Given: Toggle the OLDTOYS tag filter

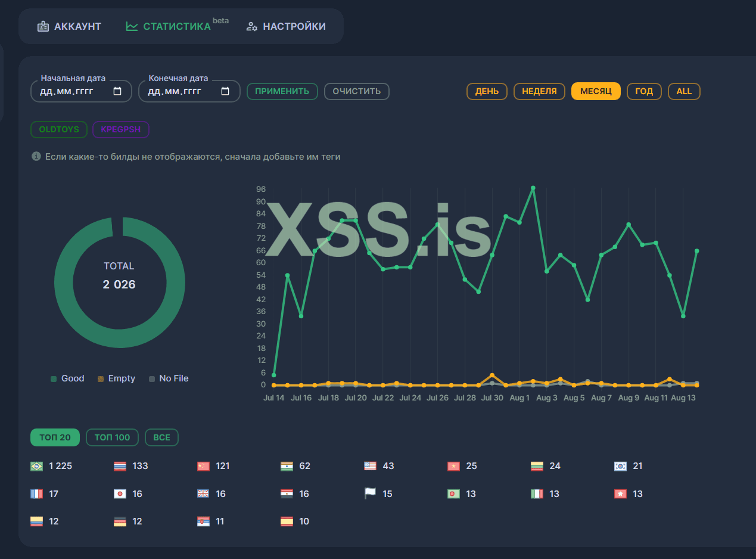Looking at the screenshot, I should pos(58,129).
